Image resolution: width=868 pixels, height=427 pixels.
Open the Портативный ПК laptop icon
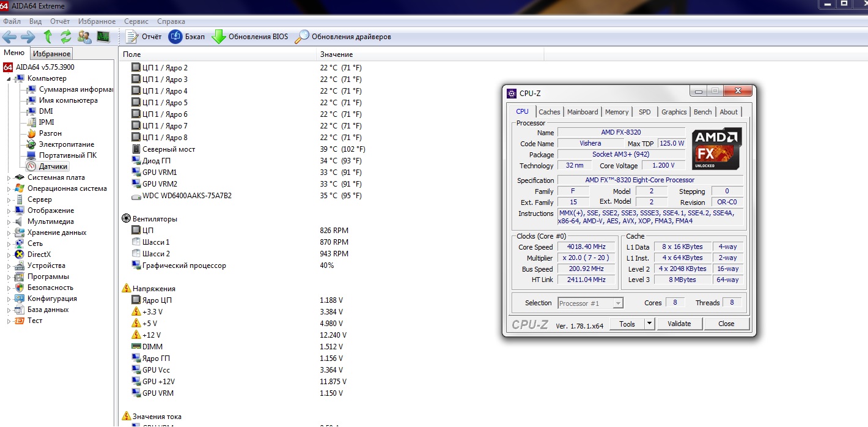pyautogui.click(x=32, y=155)
